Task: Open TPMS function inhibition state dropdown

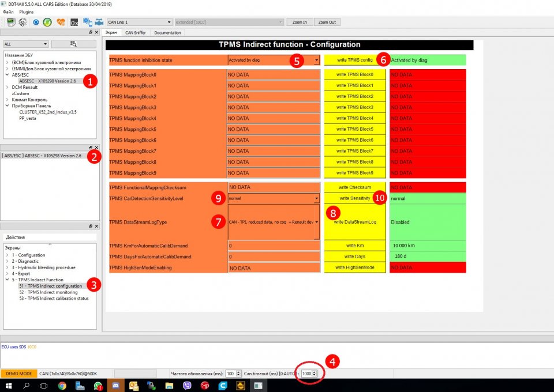Action: point(316,60)
